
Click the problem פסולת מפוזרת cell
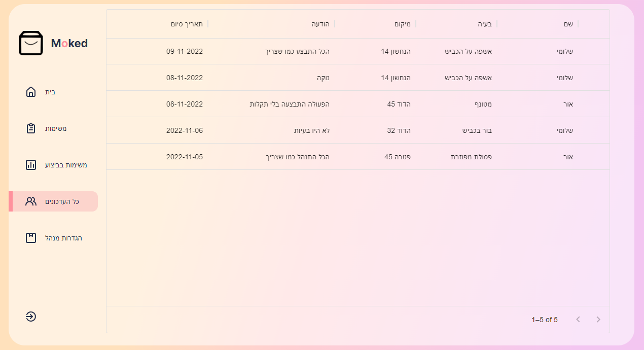(x=472, y=157)
